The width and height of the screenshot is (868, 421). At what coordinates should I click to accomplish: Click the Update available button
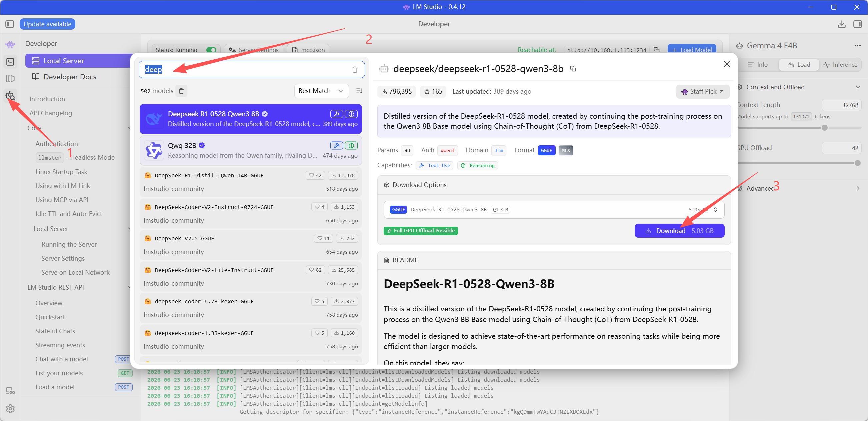click(x=47, y=24)
